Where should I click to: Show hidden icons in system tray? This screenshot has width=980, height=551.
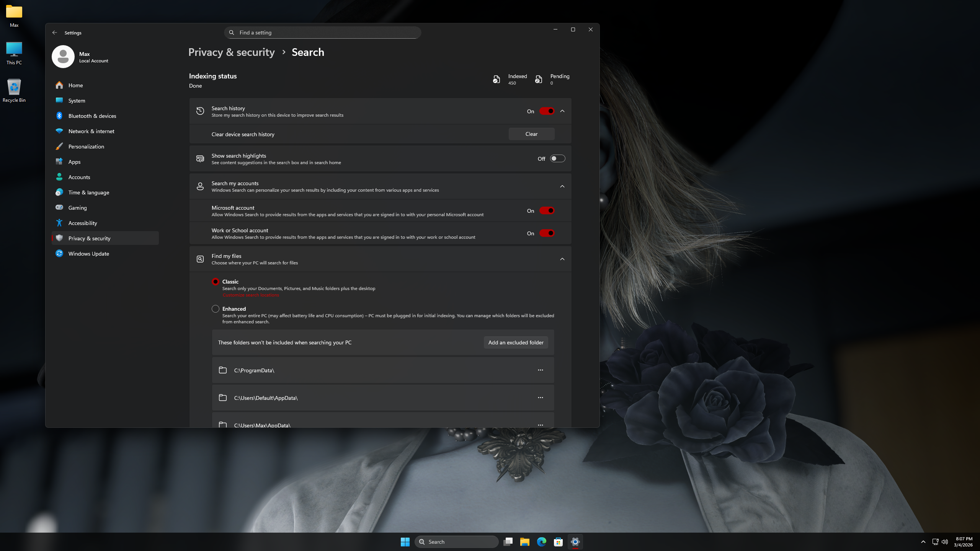(923, 542)
